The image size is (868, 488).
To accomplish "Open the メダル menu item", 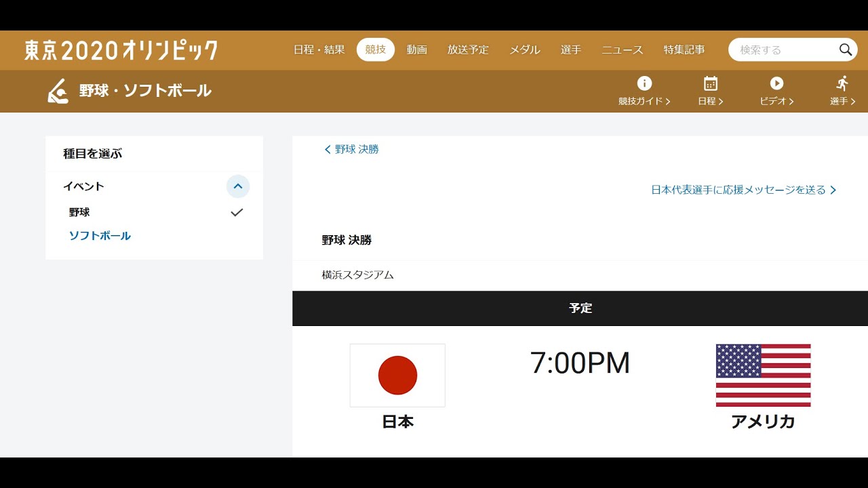I will [524, 49].
